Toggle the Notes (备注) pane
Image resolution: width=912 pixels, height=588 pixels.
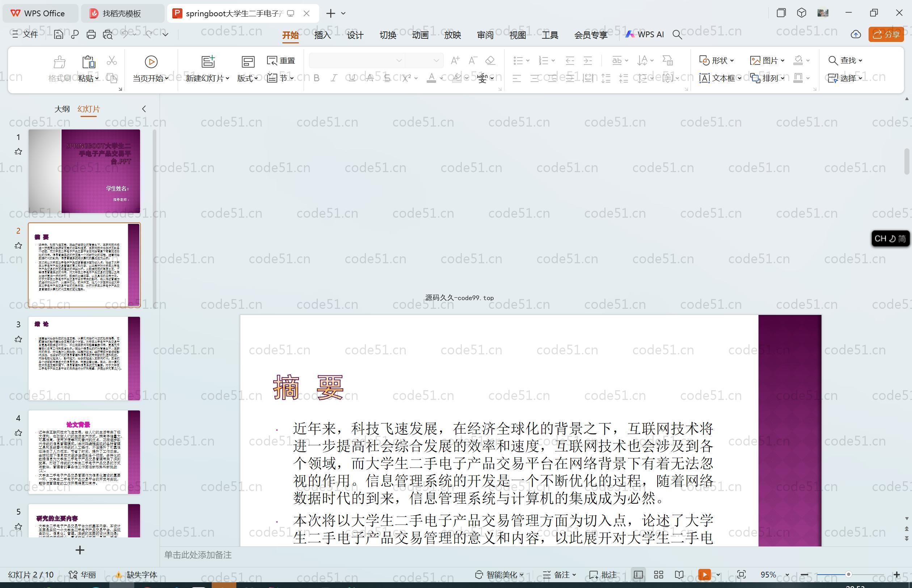pyautogui.click(x=560, y=575)
